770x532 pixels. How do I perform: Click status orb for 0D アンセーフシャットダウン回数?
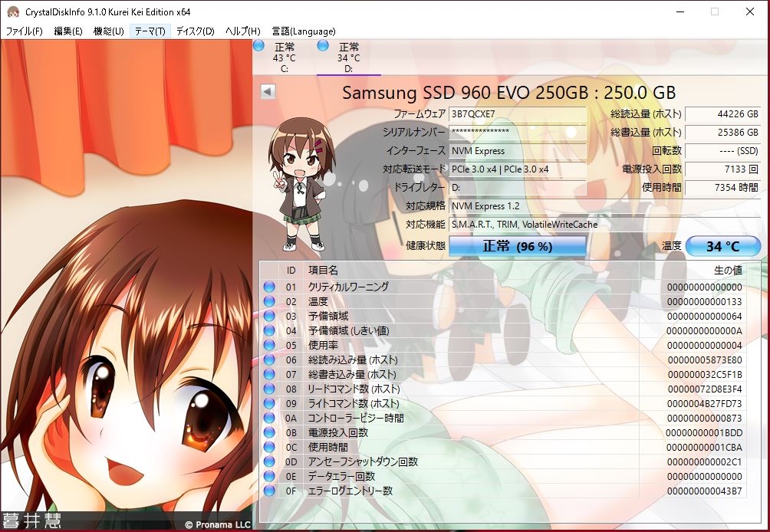(269, 461)
